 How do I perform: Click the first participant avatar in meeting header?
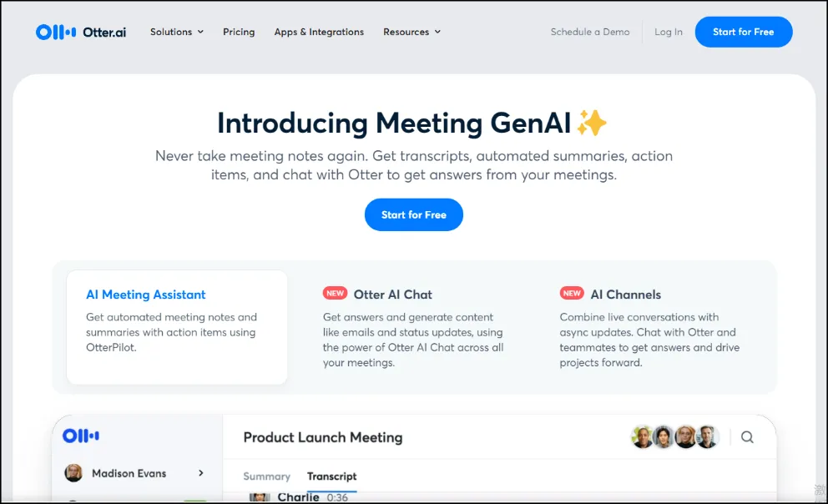pyautogui.click(x=642, y=437)
